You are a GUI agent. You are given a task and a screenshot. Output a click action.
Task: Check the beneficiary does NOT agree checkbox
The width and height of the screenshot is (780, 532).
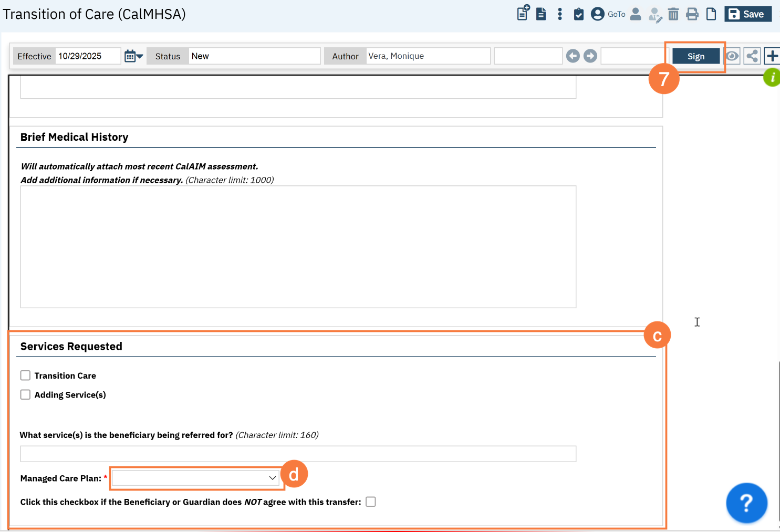pos(371,502)
